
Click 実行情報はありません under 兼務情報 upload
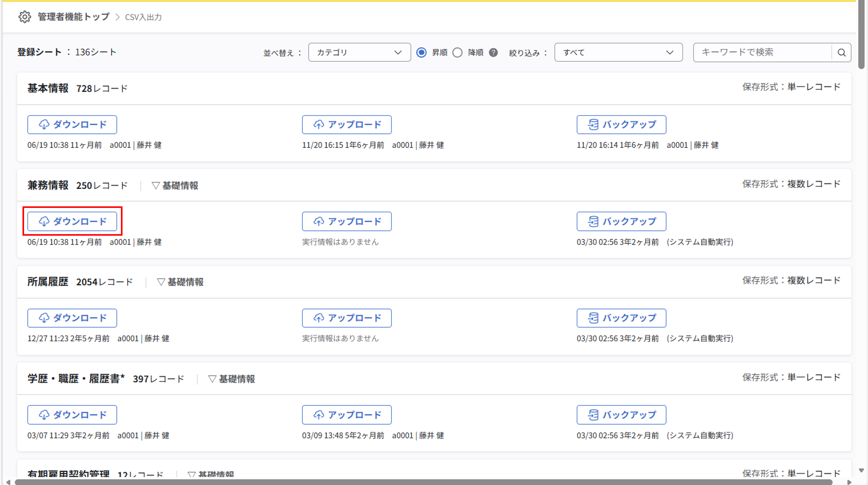pyautogui.click(x=340, y=242)
